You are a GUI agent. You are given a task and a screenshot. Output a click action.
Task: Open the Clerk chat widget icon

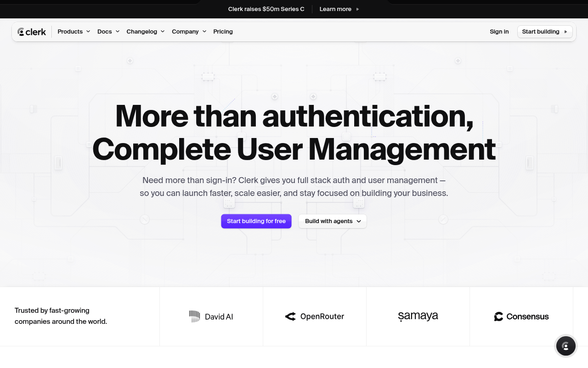566,346
